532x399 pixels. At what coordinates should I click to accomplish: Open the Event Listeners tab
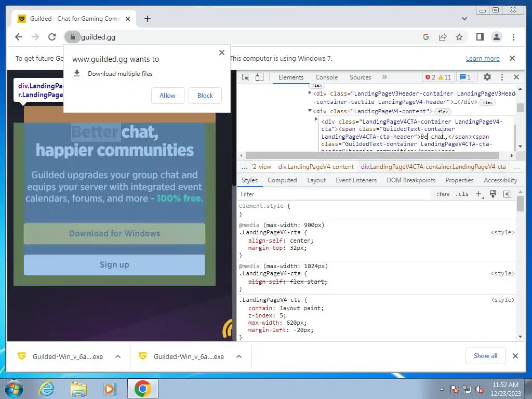coord(356,180)
